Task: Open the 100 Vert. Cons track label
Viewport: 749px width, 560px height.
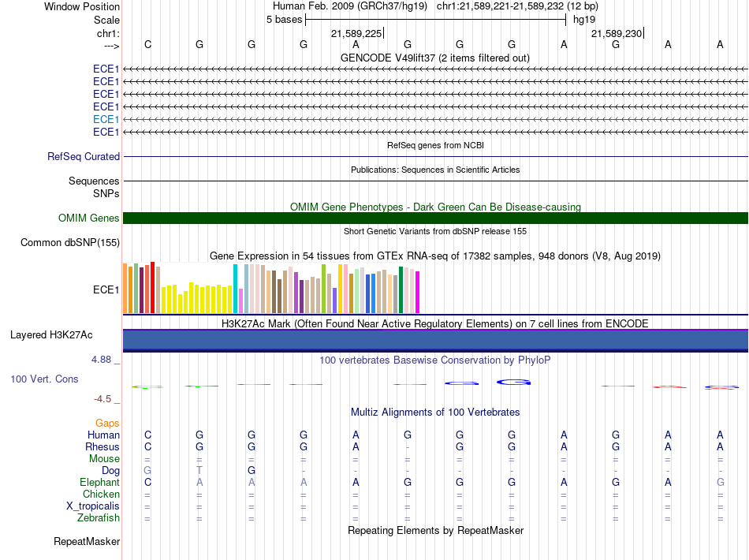Action: 44,379
